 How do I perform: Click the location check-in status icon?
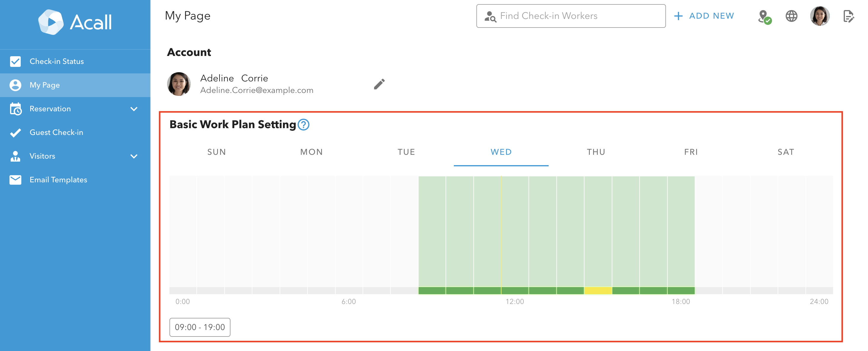pos(764,17)
